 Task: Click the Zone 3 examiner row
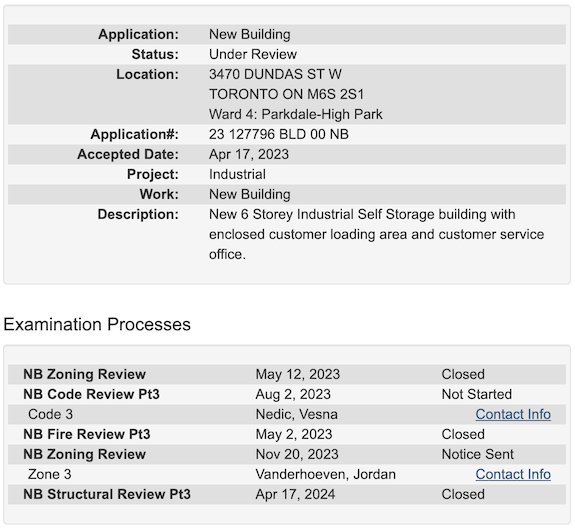[x=287, y=474]
